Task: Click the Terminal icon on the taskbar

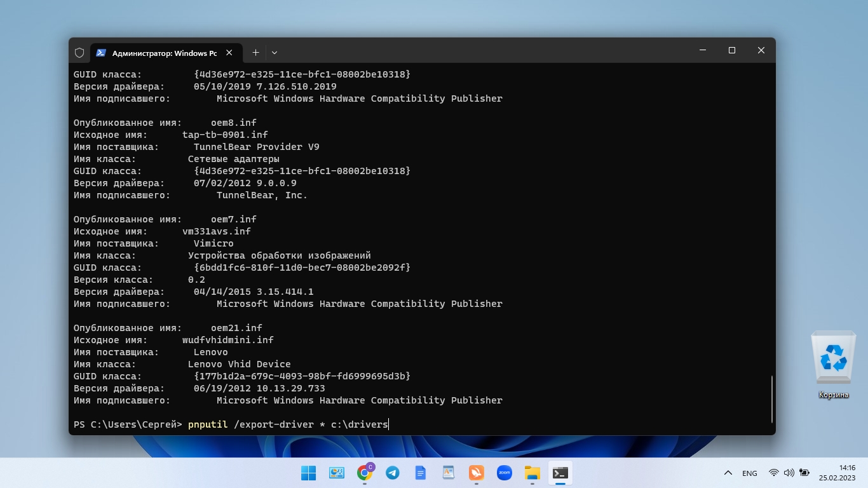Action: 560,473
